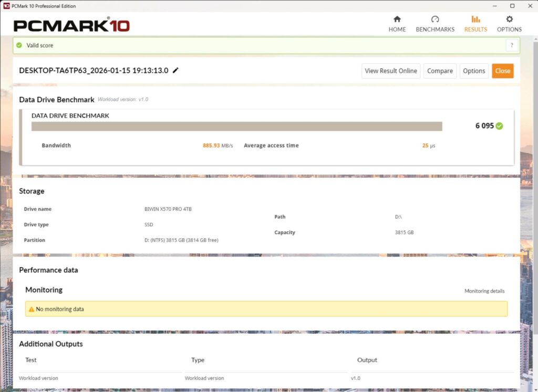Click the Additional Outputs heading
Image resolution: width=538 pixels, height=392 pixels.
click(51, 344)
